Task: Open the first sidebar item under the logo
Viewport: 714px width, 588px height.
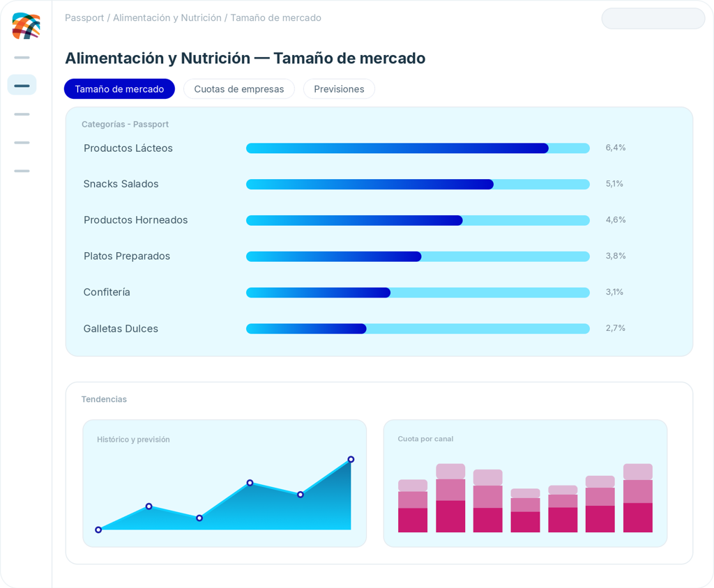Action: [22, 57]
